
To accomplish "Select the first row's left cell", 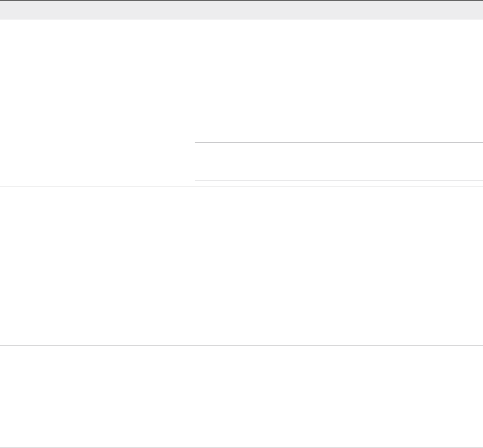I will click(97, 77).
